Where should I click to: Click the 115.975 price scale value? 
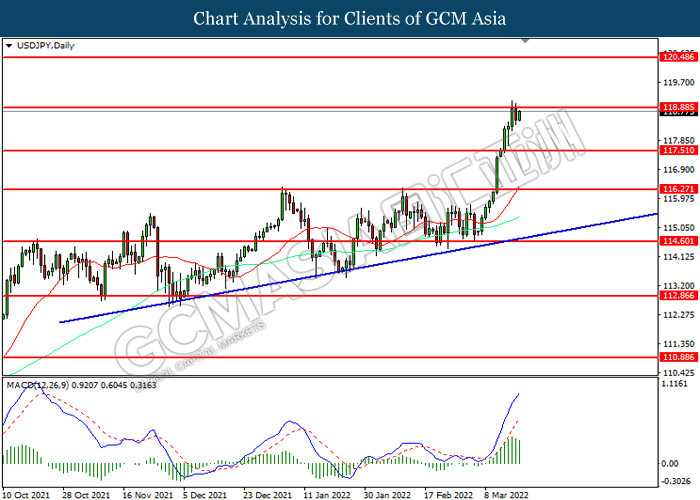pyautogui.click(x=679, y=199)
